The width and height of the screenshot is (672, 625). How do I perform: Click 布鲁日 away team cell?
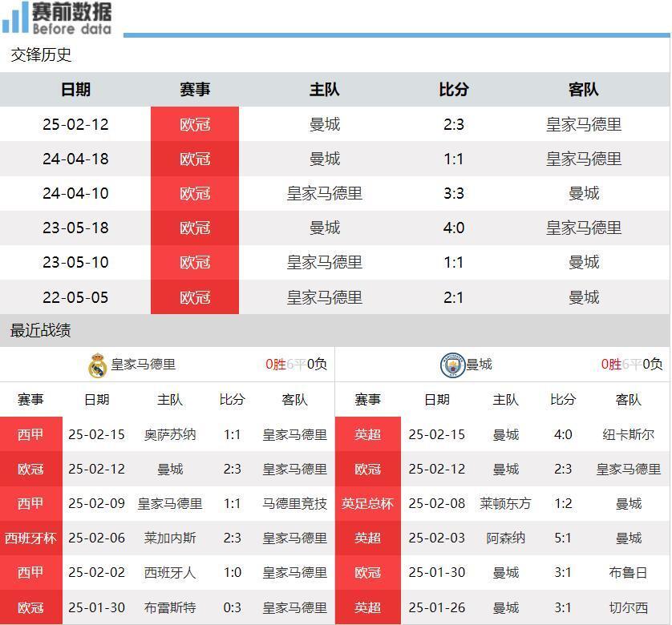pyautogui.click(x=628, y=572)
